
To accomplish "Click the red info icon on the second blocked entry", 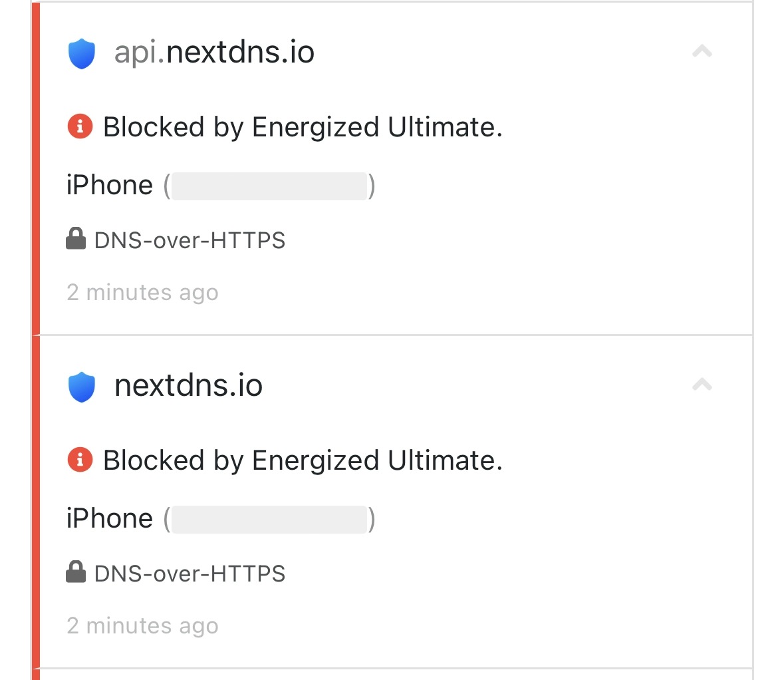I will [80, 460].
